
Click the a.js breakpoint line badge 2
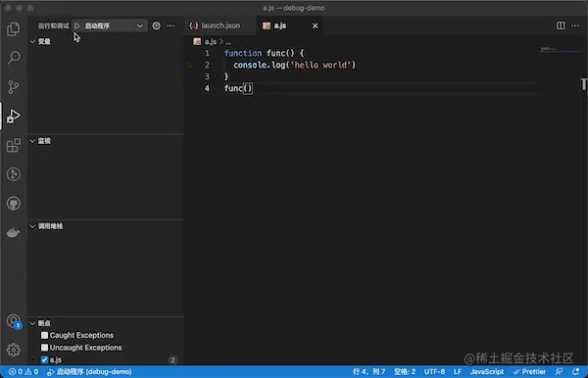172,360
